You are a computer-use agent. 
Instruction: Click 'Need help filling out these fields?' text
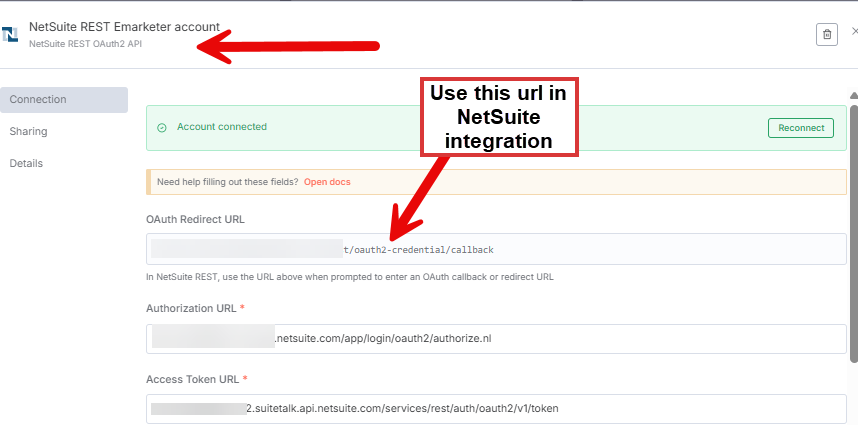point(228,182)
